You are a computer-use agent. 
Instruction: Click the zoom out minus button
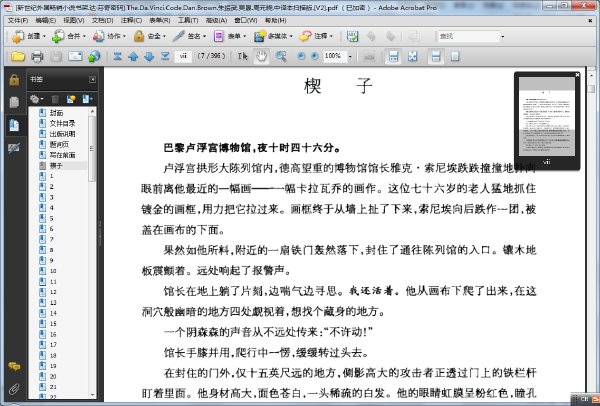pos(302,56)
